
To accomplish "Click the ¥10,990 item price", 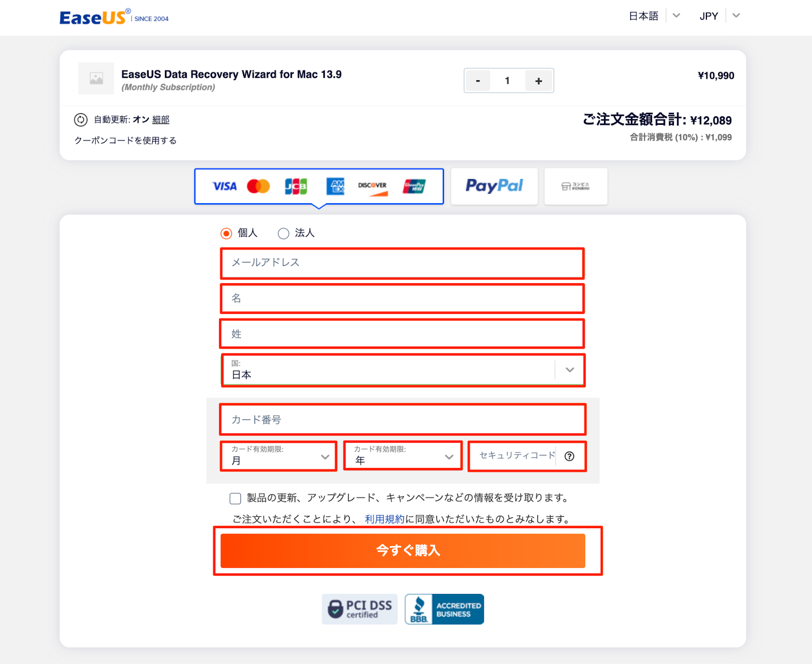I will click(x=716, y=76).
